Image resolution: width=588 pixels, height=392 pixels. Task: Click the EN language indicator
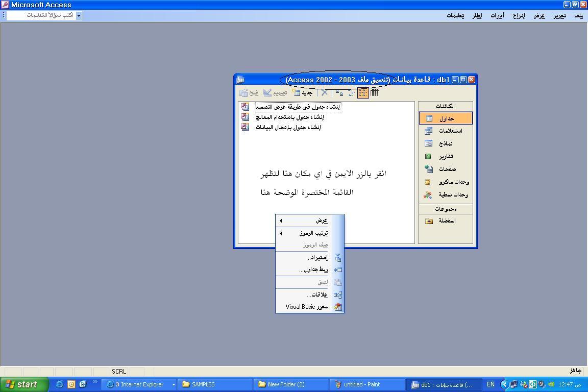coord(491,384)
